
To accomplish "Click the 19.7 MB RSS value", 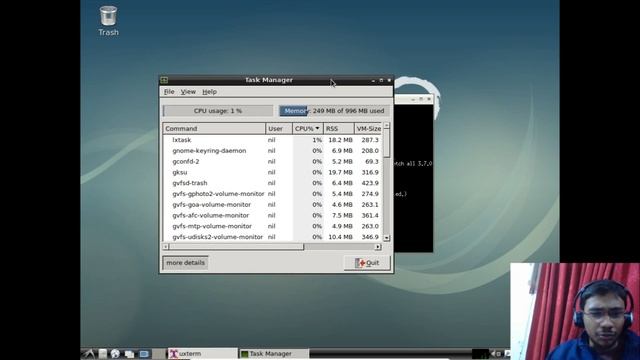I will pos(340,172).
